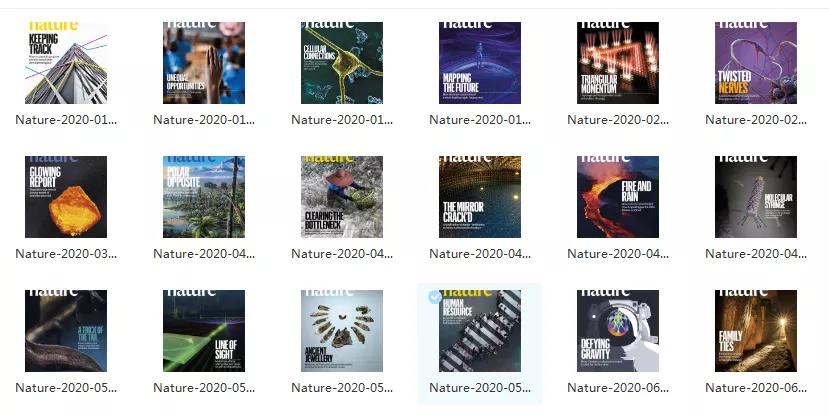Viewport: 829px width, 417px height.
Task: Click the Polar Opposite cover thumbnail
Action: click(204, 197)
